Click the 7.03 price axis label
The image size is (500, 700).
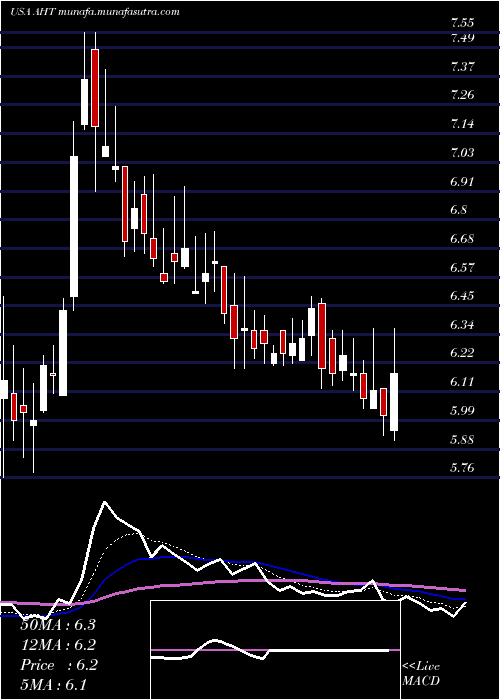[x=462, y=153]
